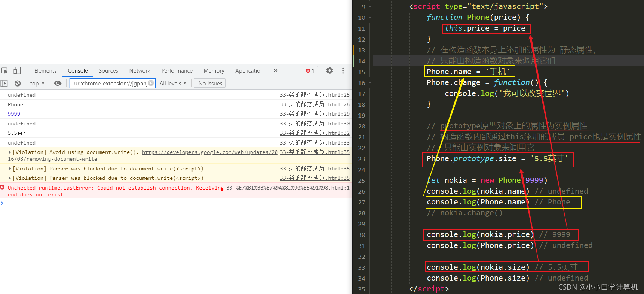644x294 pixels.
Task: Switch to the Network tab
Action: [x=140, y=70]
